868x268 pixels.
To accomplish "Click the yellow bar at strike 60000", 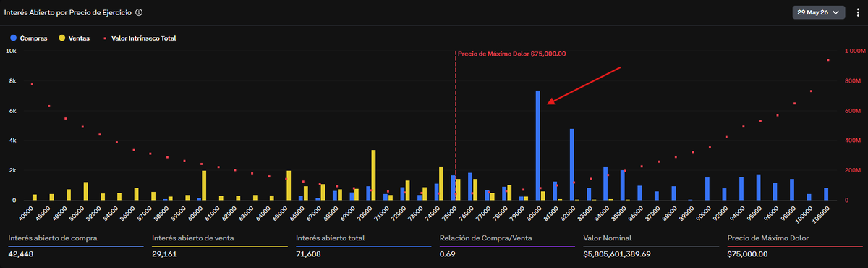I will (204, 185).
